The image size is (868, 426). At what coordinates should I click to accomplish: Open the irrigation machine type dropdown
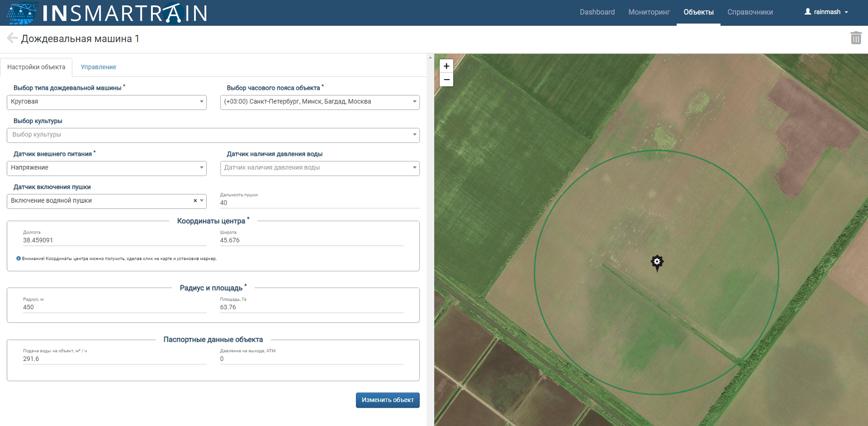107,102
